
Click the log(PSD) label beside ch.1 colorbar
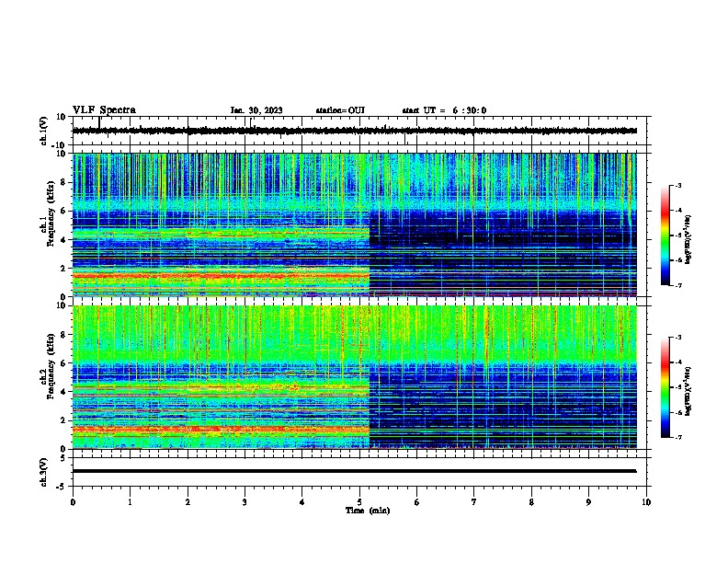[x=688, y=239]
